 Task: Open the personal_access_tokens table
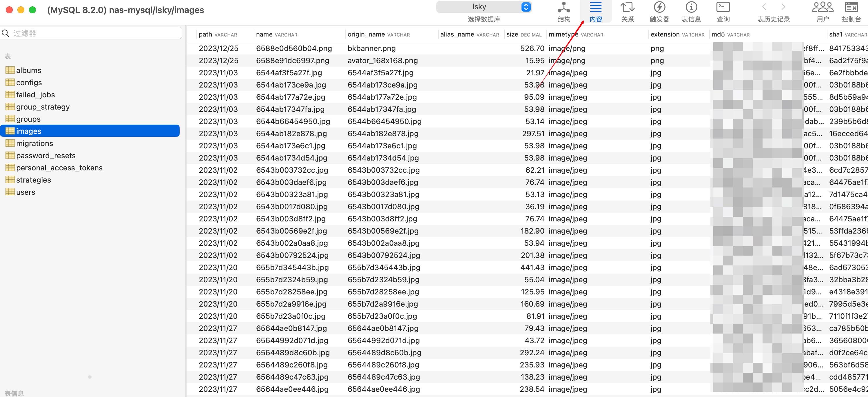pyautogui.click(x=59, y=168)
